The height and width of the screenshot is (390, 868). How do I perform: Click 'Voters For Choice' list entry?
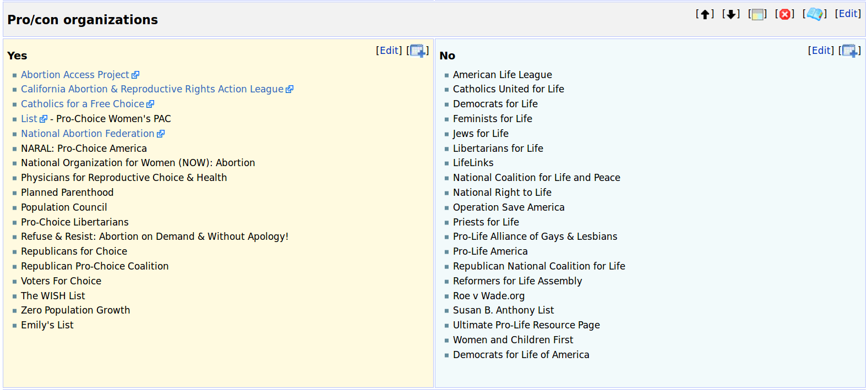click(61, 281)
